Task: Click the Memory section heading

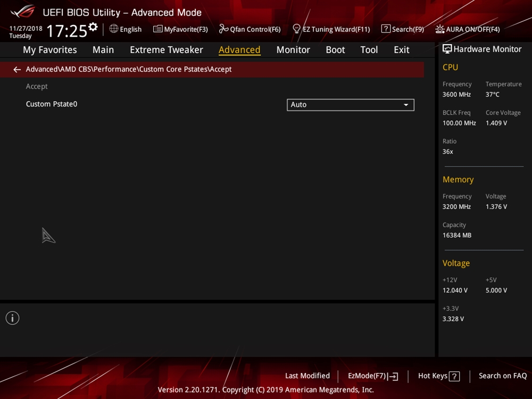Action: [x=458, y=179]
